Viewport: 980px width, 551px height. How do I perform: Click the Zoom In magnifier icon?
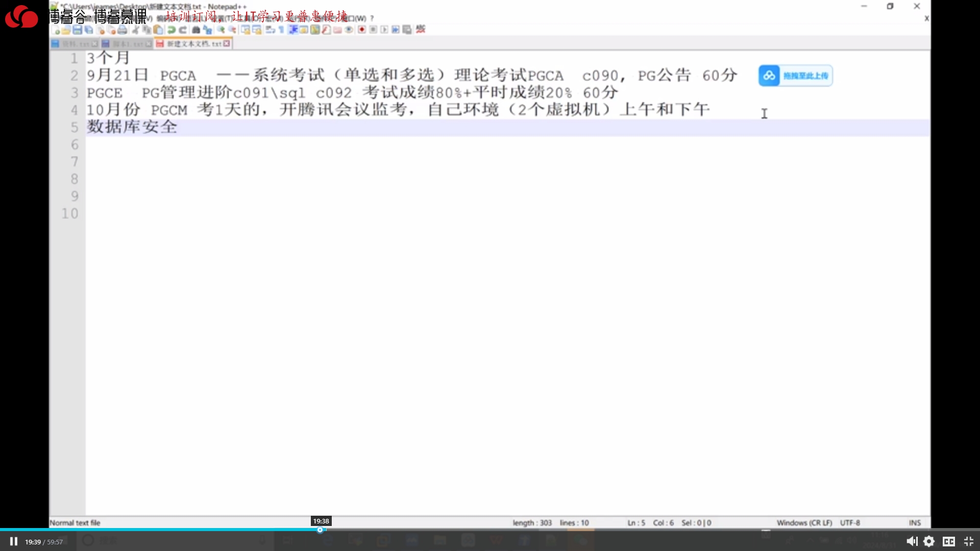coord(220,30)
